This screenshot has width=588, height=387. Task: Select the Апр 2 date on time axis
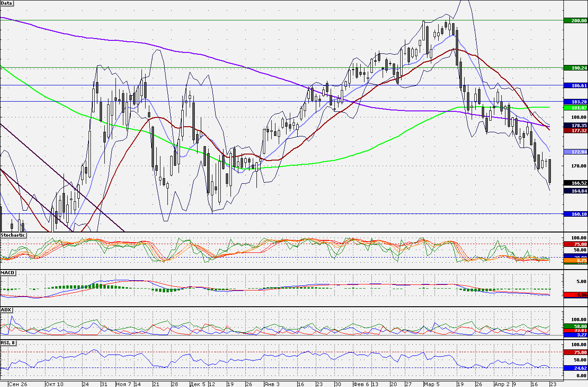click(502, 384)
